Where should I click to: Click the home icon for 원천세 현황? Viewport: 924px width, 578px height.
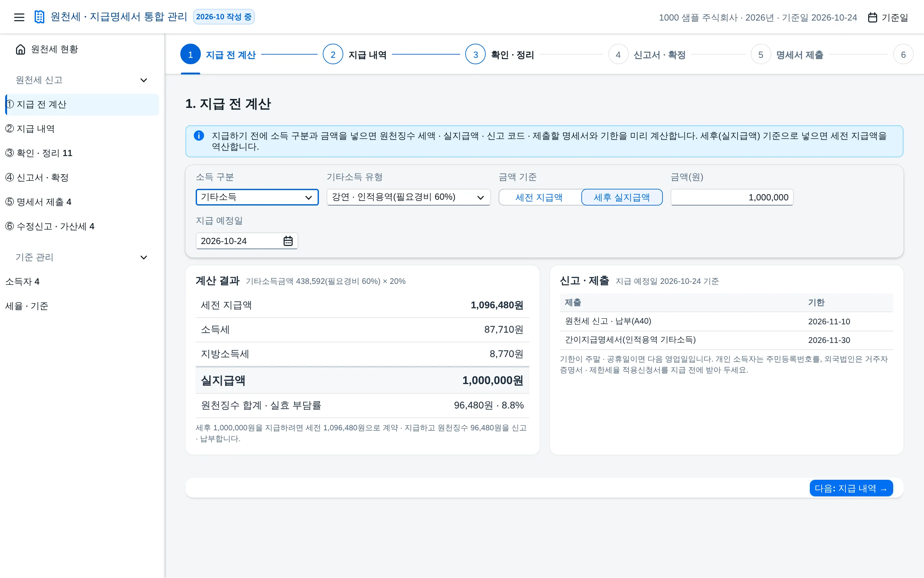point(21,49)
